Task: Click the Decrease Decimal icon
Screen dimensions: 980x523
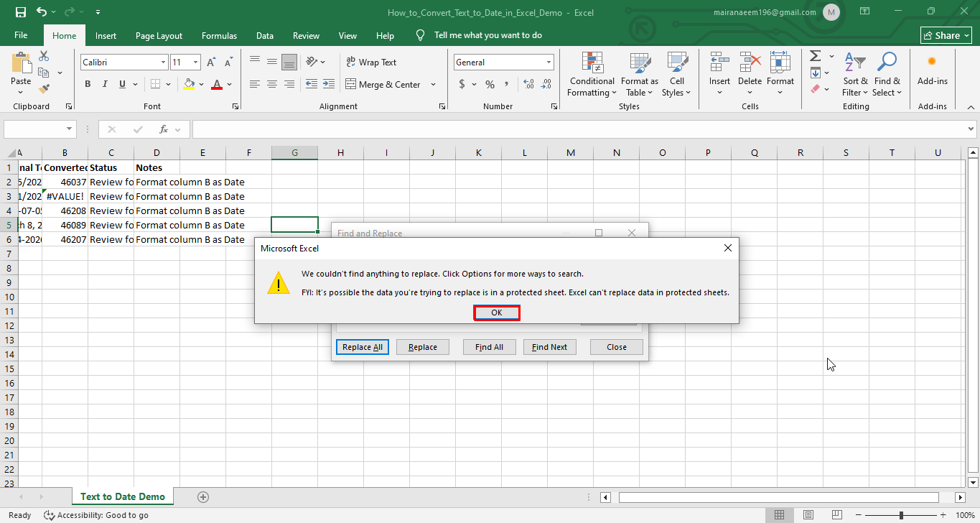Action: (547, 84)
